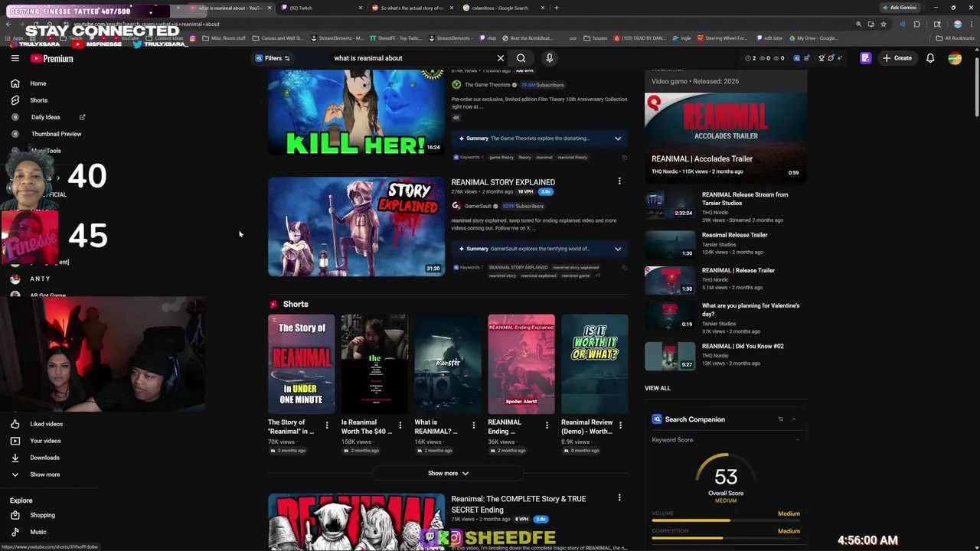The image size is (980, 551).
Task: Open the Filters control
Action: click(x=273, y=58)
